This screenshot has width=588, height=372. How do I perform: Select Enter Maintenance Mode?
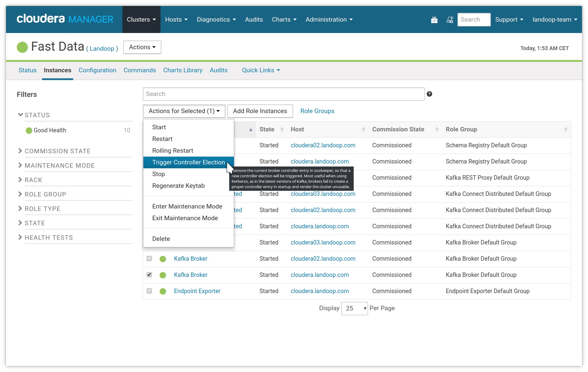click(x=188, y=206)
